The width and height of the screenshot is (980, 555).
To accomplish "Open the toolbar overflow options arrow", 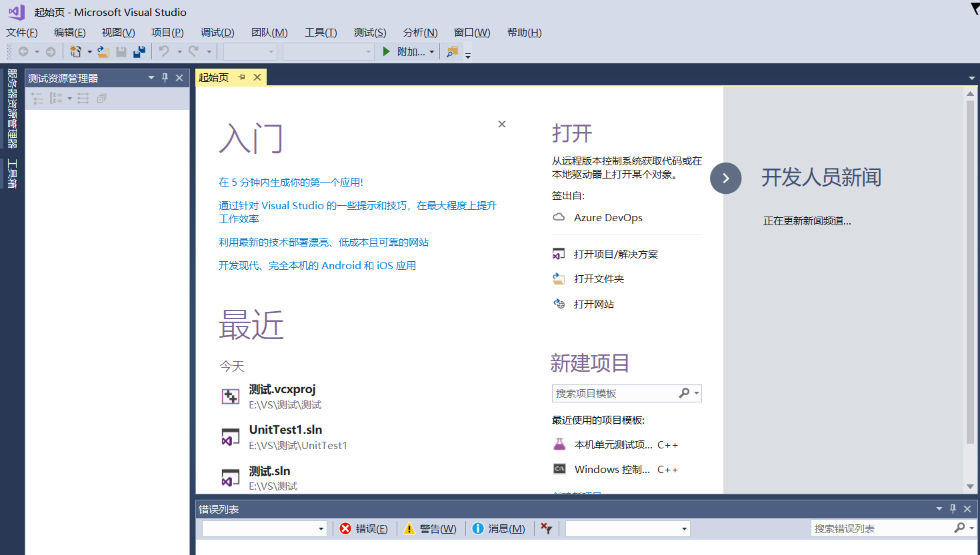I will coord(468,55).
